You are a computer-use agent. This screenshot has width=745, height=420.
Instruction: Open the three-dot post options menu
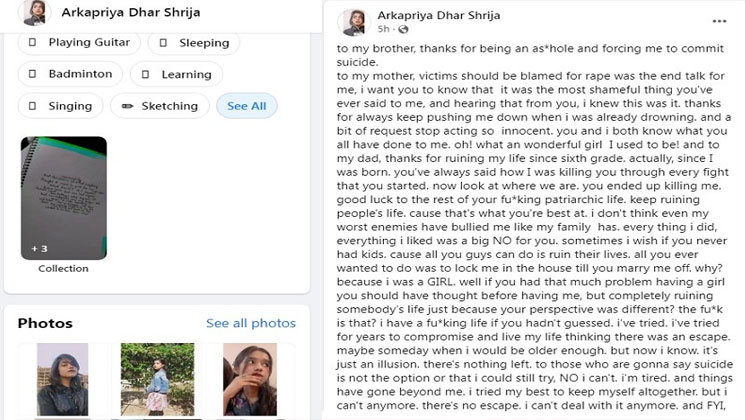pyautogui.click(x=719, y=21)
